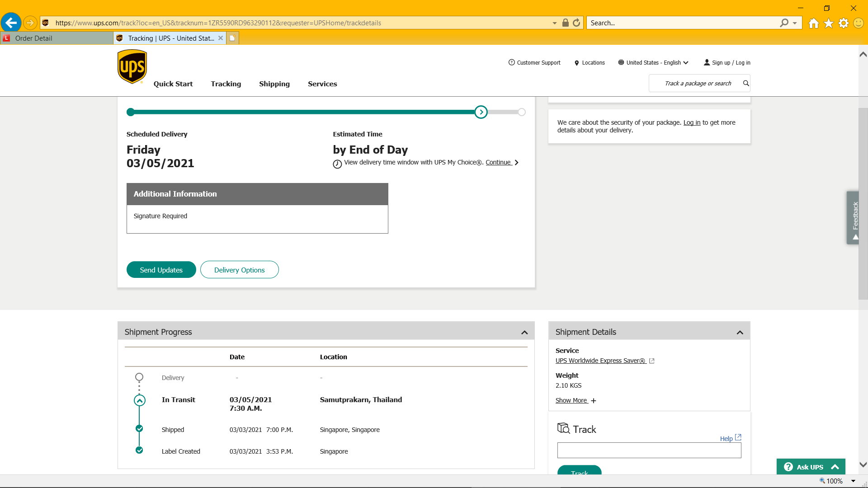Click the Track package icon in sidebar
868x488 pixels.
(x=564, y=428)
